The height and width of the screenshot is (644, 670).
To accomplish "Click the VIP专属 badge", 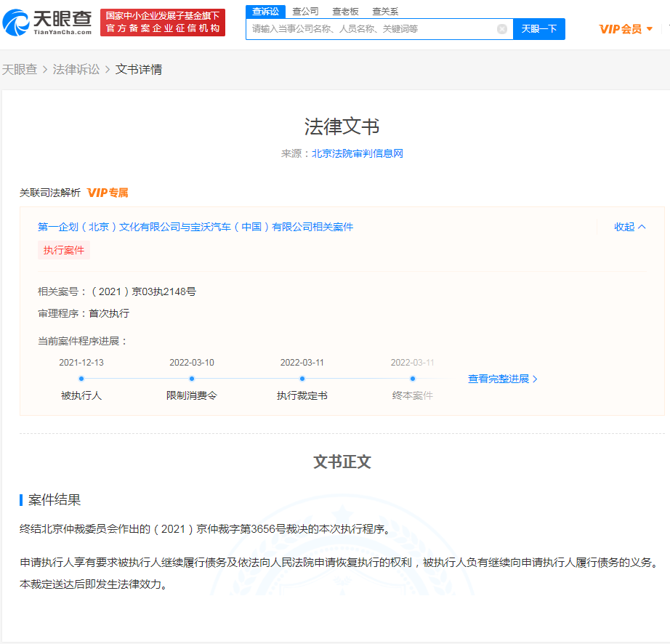I will pos(108,193).
